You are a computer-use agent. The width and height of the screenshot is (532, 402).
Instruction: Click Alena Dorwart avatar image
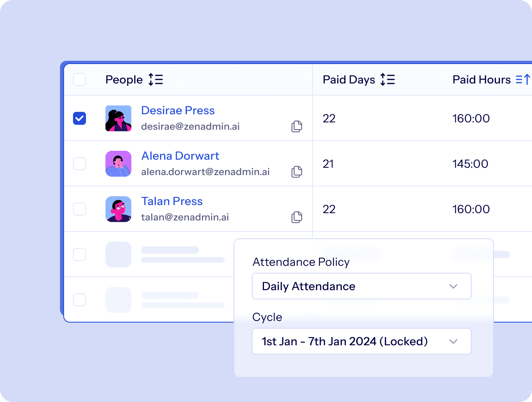118,164
